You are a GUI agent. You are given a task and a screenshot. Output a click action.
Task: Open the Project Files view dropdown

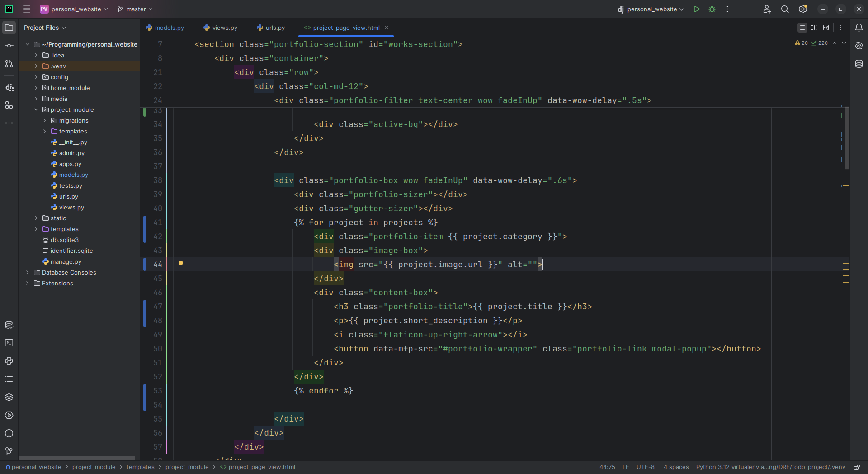coord(45,28)
